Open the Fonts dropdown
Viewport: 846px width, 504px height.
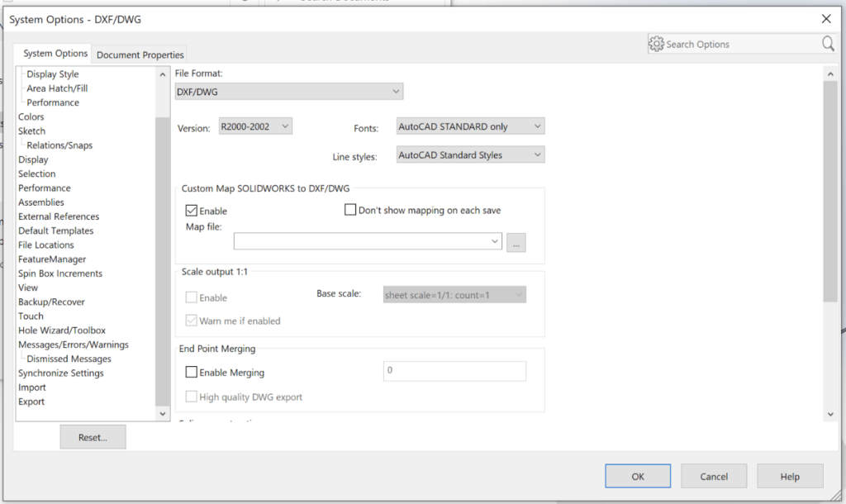[x=470, y=126]
